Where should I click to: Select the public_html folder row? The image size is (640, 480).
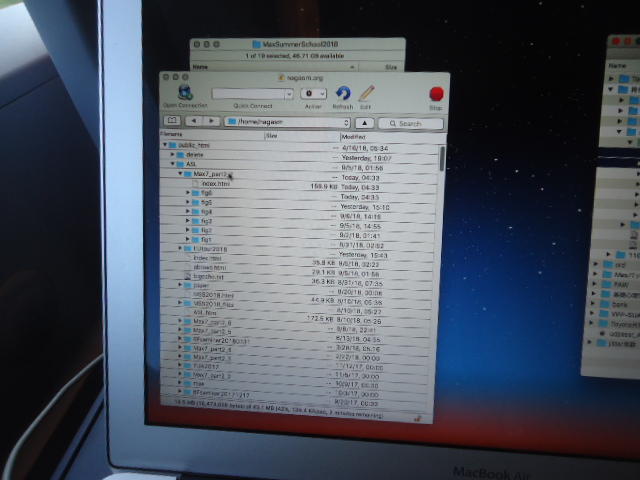pos(299,146)
